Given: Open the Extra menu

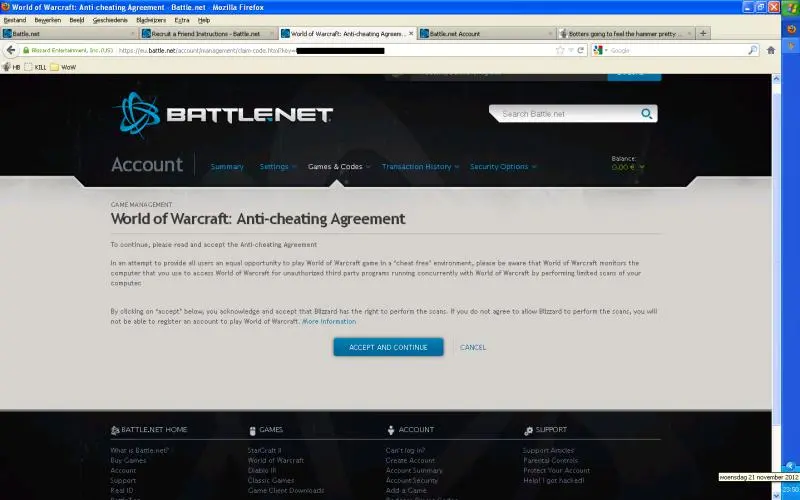Looking at the screenshot, I should click(x=182, y=20).
